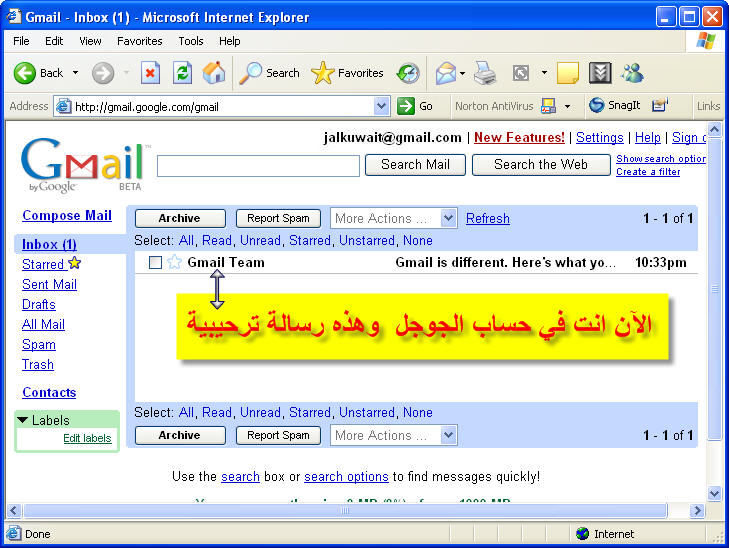Image resolution: width=729 pixels, height=548 pixels.
Task: Open the Favorites menu
Action: tap(139, 41)
